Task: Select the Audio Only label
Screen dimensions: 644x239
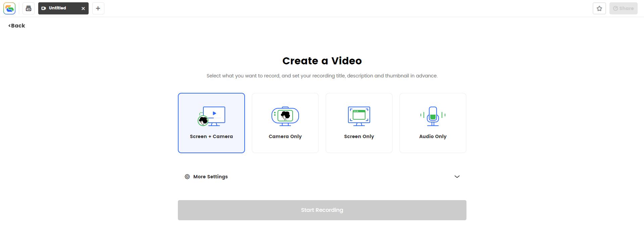Action: pyautogui.click(x=433, y=136)
